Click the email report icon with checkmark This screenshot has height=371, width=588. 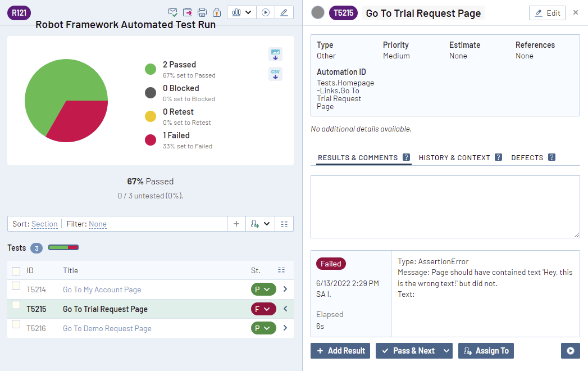(x=173, y=12)
